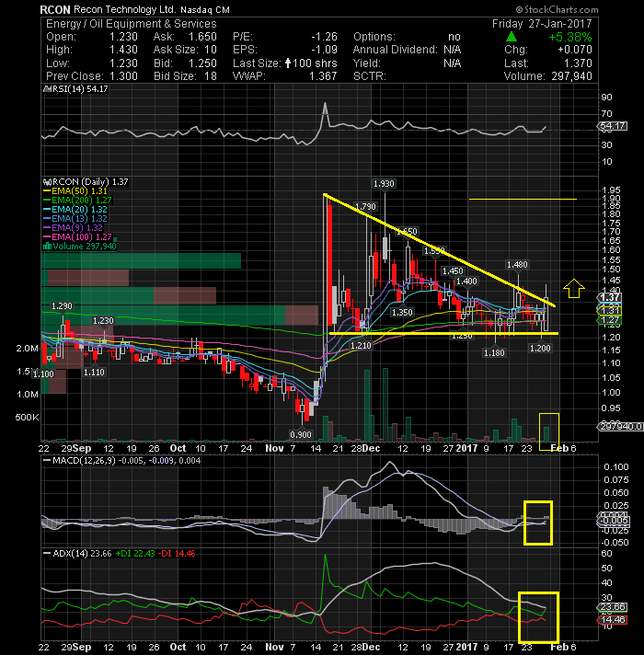Click the '1.400' price label on chart
The image size is (644, 655).
click(466, 282)
